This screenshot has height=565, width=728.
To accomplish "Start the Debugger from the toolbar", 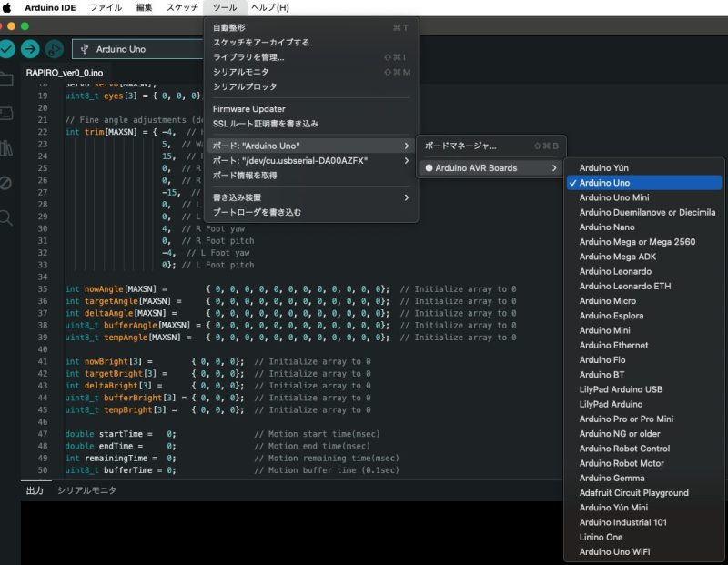I will 55,49.
